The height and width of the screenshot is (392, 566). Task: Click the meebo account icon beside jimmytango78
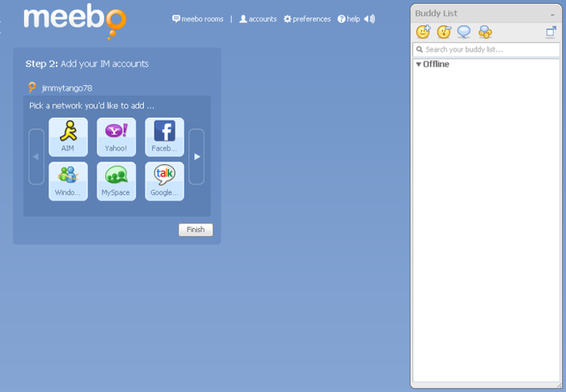[x=32, y=87]
